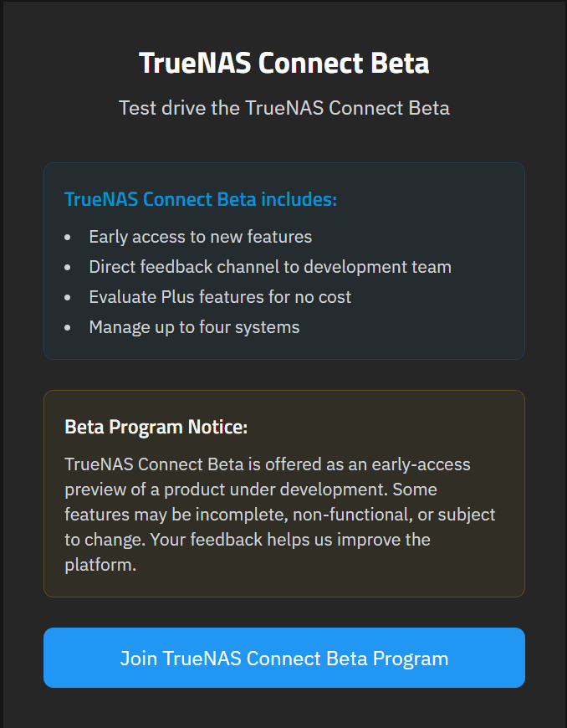Screen dimensions: 567x728
Task: Select "Early access to new features" list item
Action: point(201,237)
